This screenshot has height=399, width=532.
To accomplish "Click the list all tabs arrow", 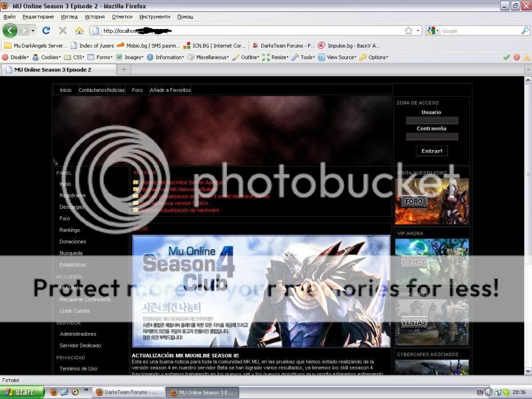I will pos(528,70).
